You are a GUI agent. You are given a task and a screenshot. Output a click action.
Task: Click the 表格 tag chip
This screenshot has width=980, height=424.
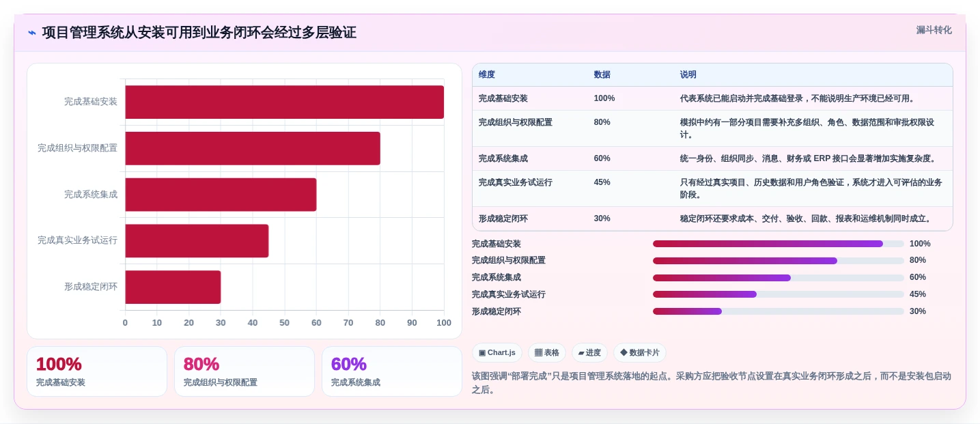tap(547, 353)
